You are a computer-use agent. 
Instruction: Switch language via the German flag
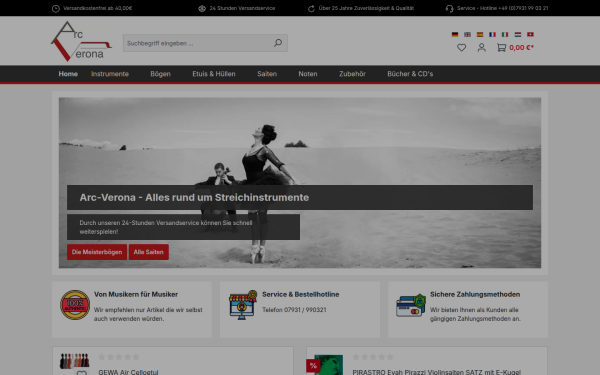455,34
